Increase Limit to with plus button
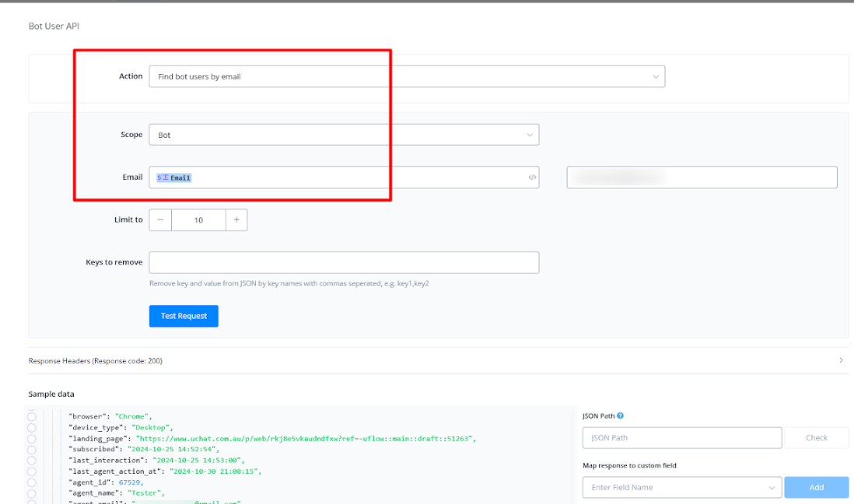 click(236, 220)
